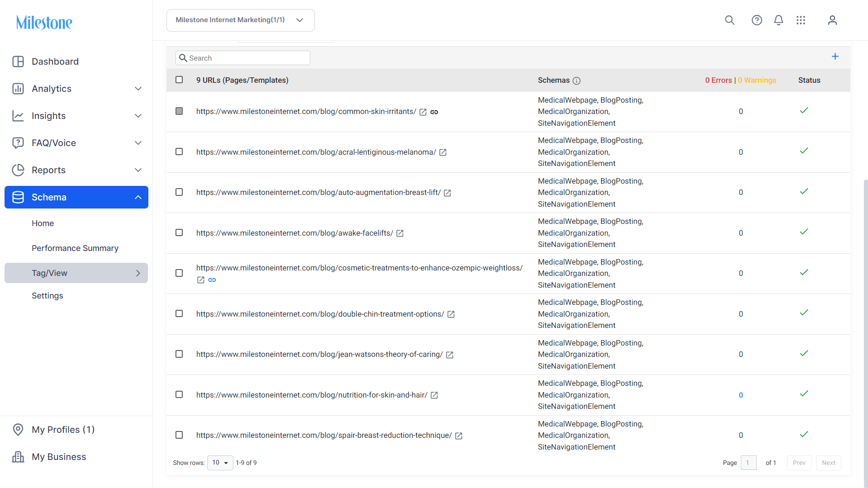Click status checkmark for awake-facelifts row
868x488 pixels.
pos(804,232)
